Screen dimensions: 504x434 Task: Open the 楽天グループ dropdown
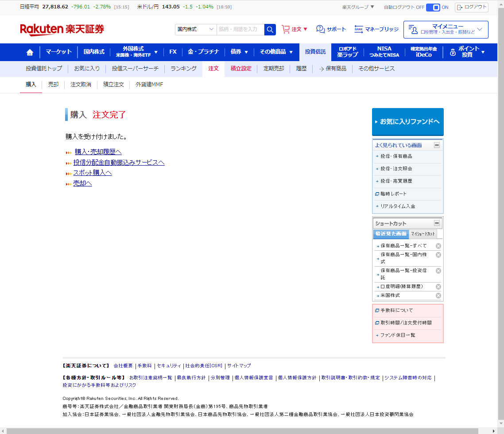(x=358, y=7)
